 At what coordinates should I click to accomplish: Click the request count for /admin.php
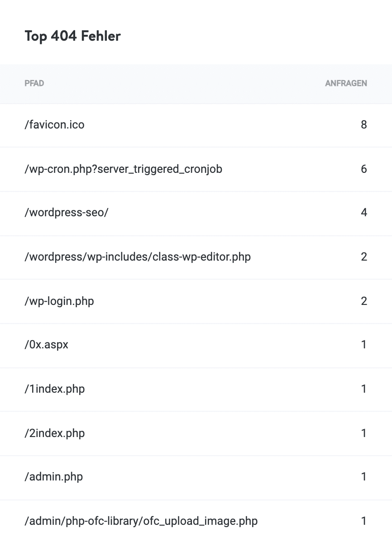[363, 476]
